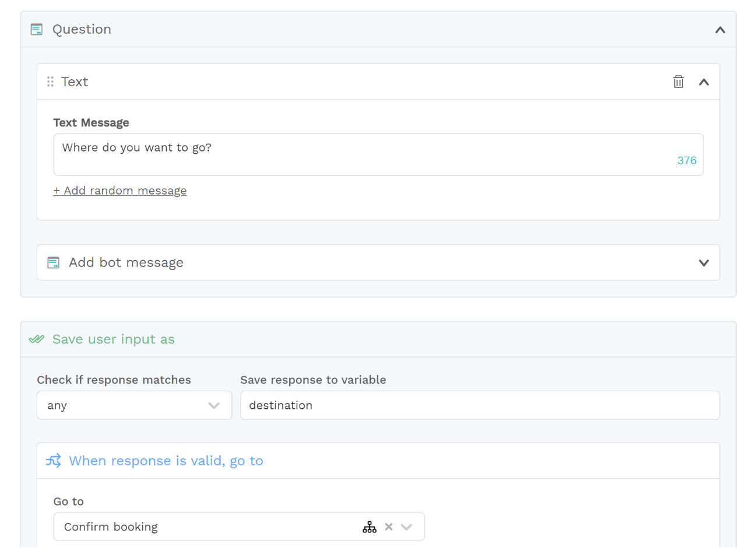Image resolution: width=756 pixels, height=548 pixels.
Task: Clear the Confirm booking selection
Action: point(389,526)
